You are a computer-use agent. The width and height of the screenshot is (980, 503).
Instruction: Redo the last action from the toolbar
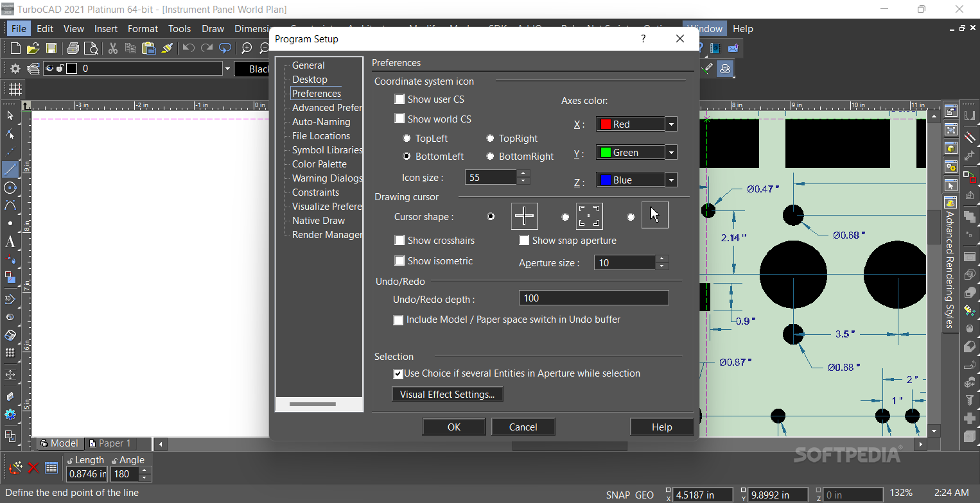(207, 48)
